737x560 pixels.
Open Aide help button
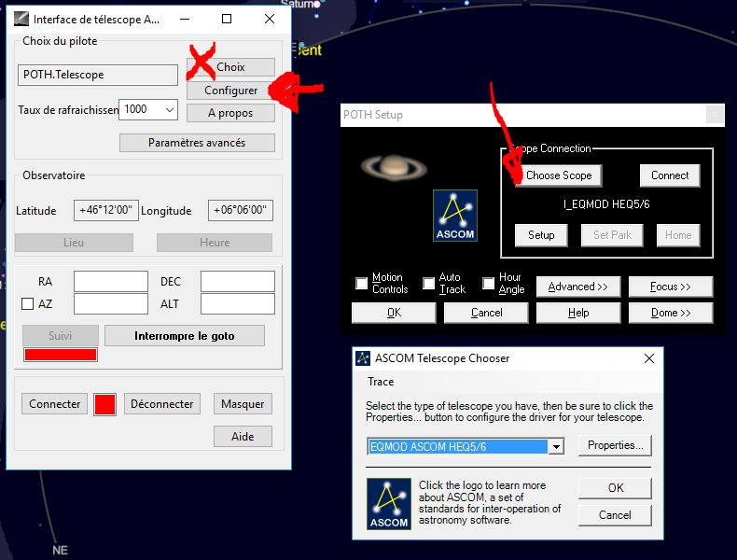point(243,437)
